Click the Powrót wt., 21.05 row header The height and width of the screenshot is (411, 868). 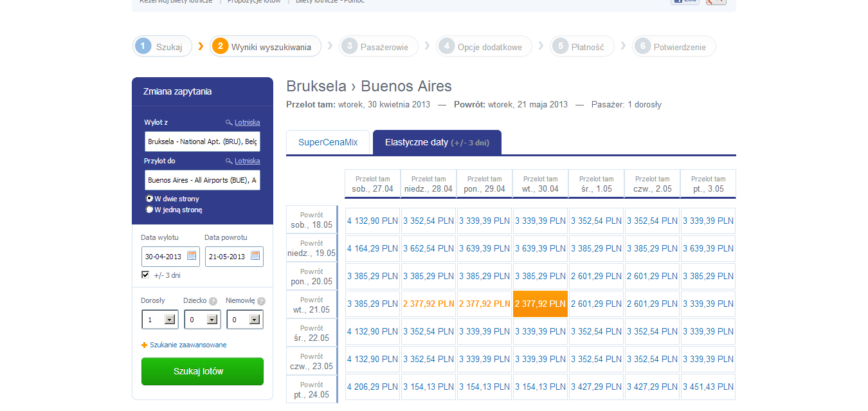coord(312,305)
